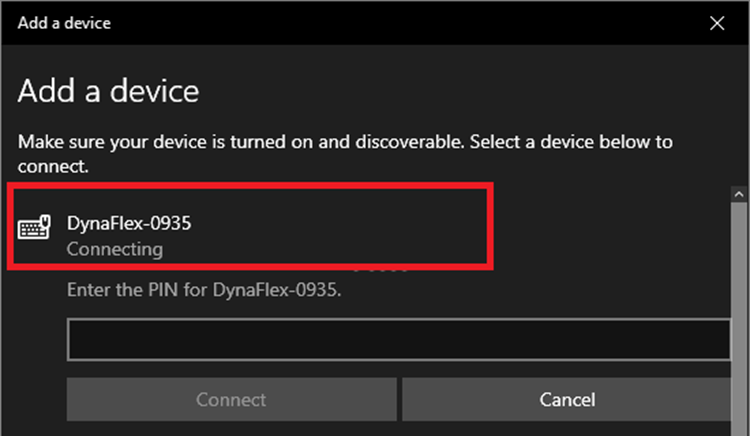This screenshot has height=436, width=750.
Task: Click the connecting progress dots below the device
Action: [381, 271]
